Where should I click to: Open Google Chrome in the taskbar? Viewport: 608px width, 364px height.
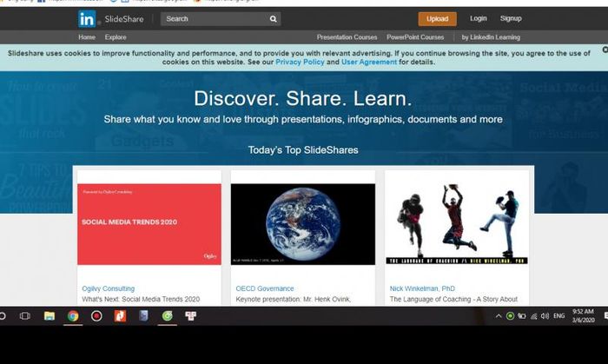point(73,316)
